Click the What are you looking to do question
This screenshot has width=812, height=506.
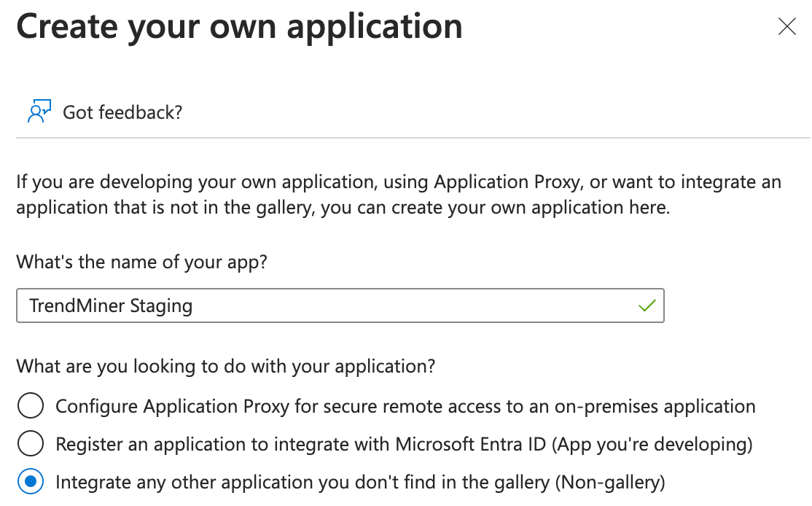point(225,365)
